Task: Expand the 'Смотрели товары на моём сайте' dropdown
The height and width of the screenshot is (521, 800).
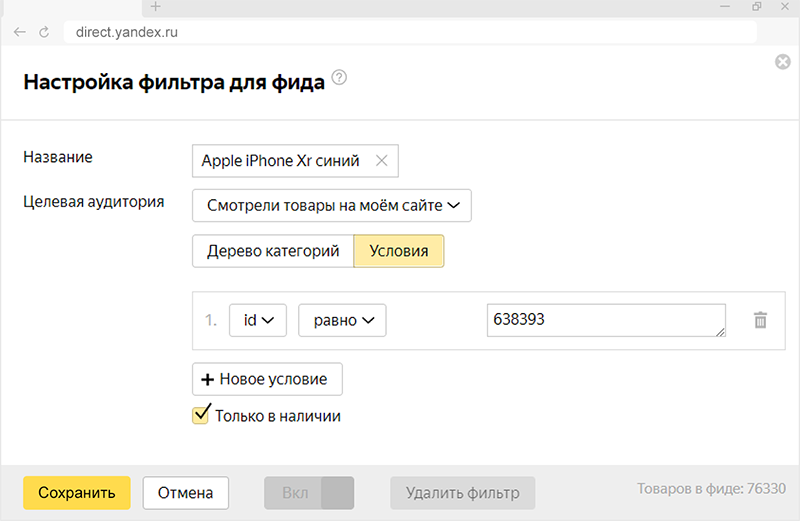Action: pos(331,206)
